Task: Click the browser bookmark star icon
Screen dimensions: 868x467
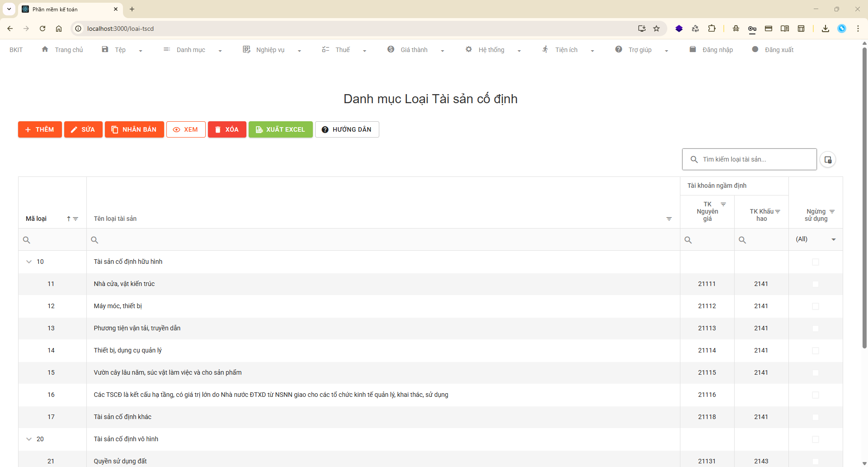Action: [x=656, y=29]
